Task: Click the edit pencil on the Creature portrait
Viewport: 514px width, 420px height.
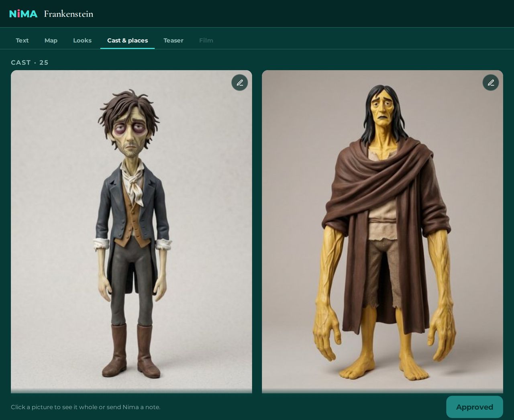Action: 491,83
